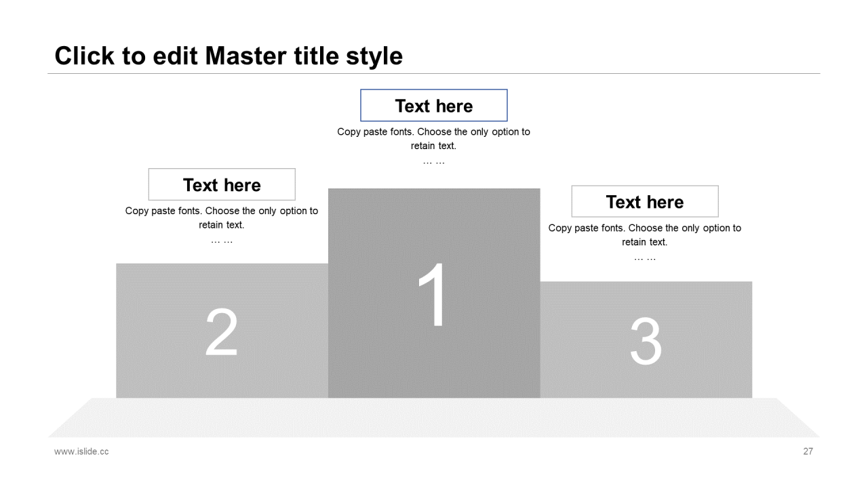
Task: Click the www.islide.cc footer link
Action: coord(81,451)
